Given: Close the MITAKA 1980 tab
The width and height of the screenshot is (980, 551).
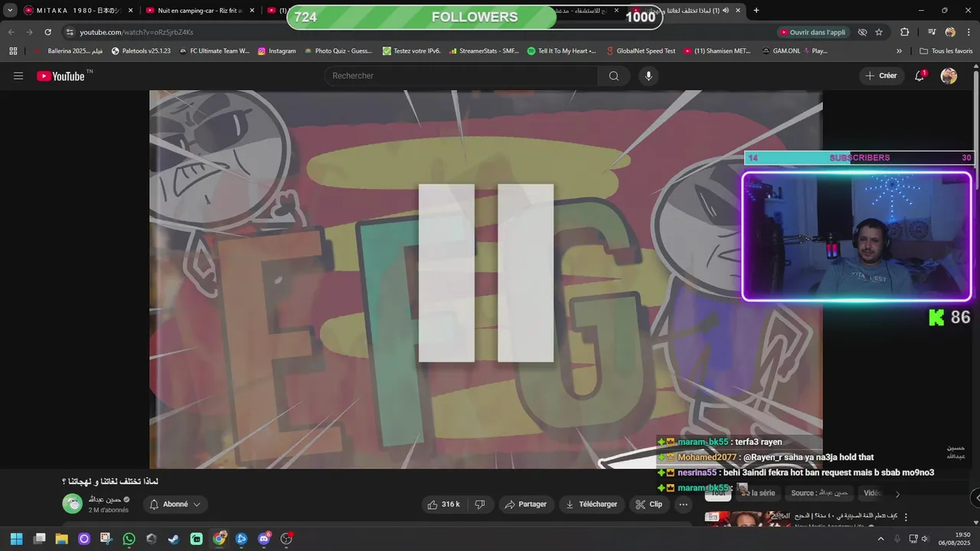Looking at the screenshot, I should coord(130,11).
